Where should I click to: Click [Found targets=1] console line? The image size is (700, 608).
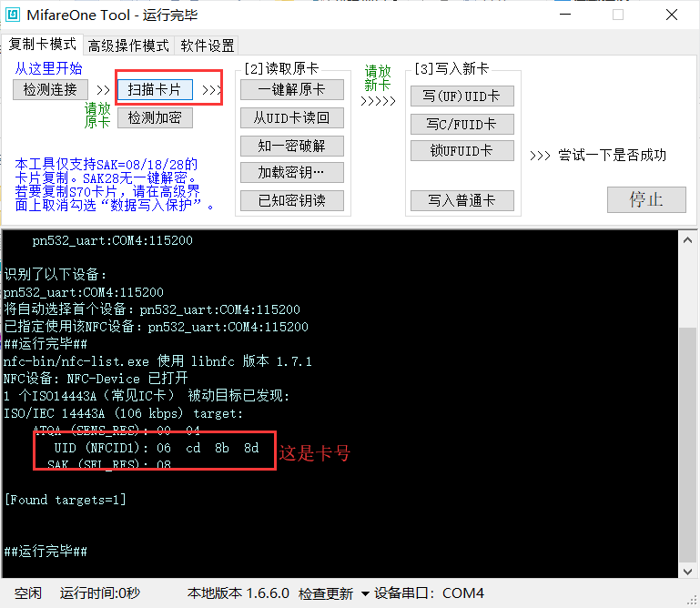[66, 500]
